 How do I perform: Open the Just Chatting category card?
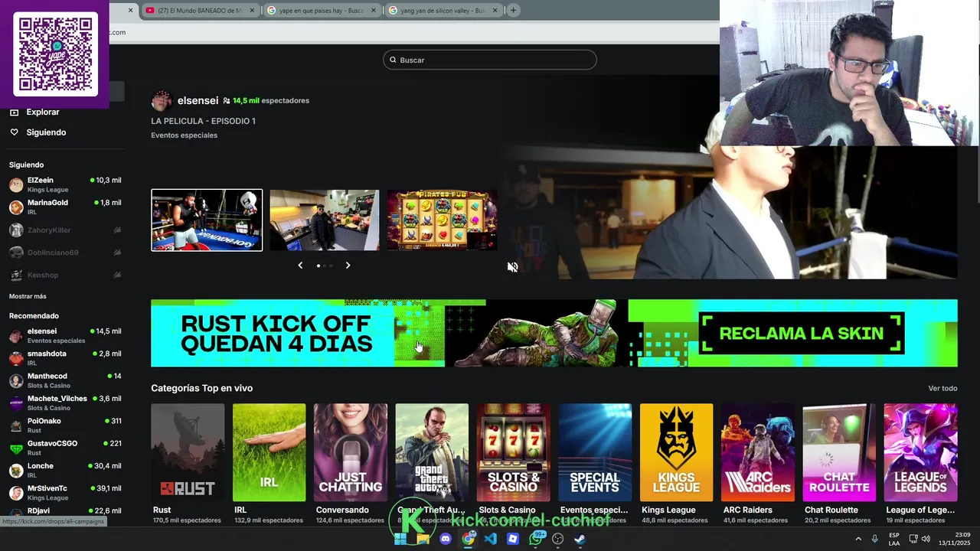tap(350, 452)
